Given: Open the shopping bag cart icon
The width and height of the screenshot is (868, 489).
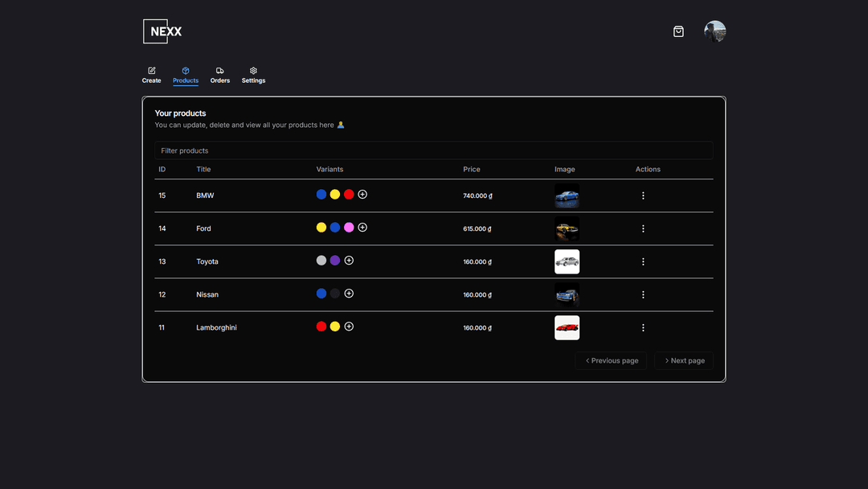Looking at the screenshot, I should click(678, 31).
